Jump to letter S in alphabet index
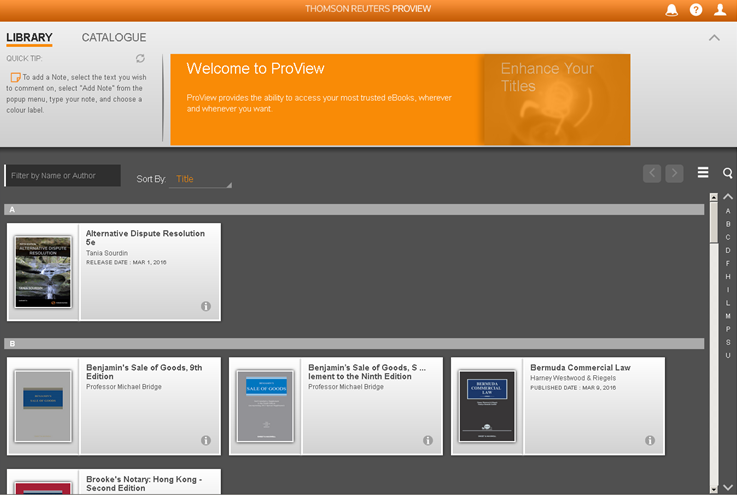 point(728,342)
